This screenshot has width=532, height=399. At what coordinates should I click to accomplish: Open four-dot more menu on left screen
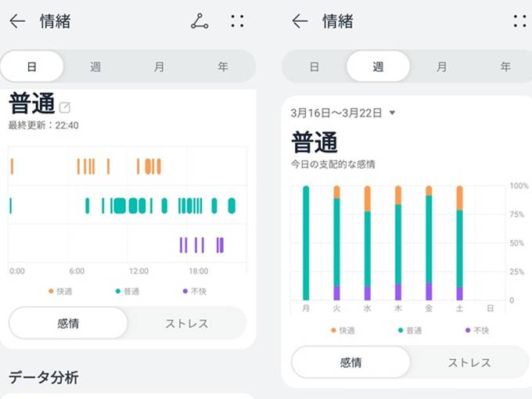pyautogui.click(x=237, y=22)
